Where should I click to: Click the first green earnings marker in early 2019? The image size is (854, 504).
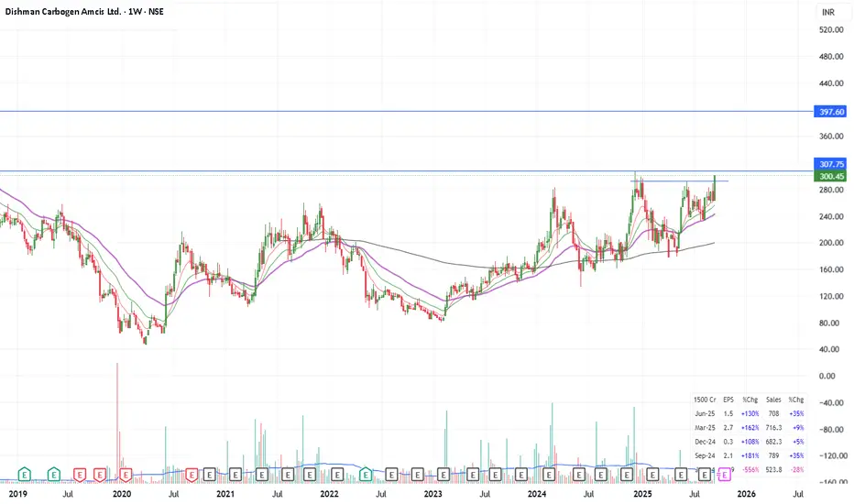[24, 475]
